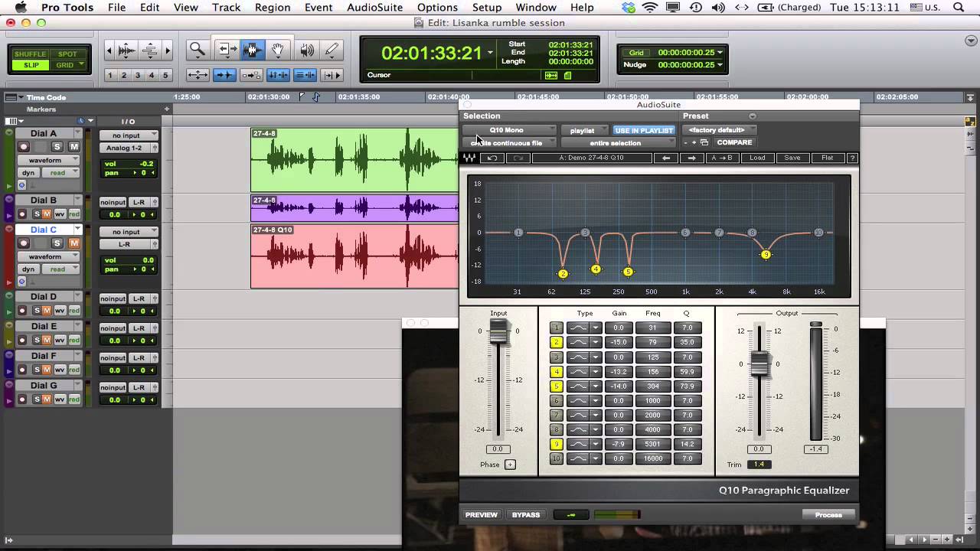Click the preset settings window icon beside COMPARE
This screenshot has width=980, height=551.
(704, 142)
